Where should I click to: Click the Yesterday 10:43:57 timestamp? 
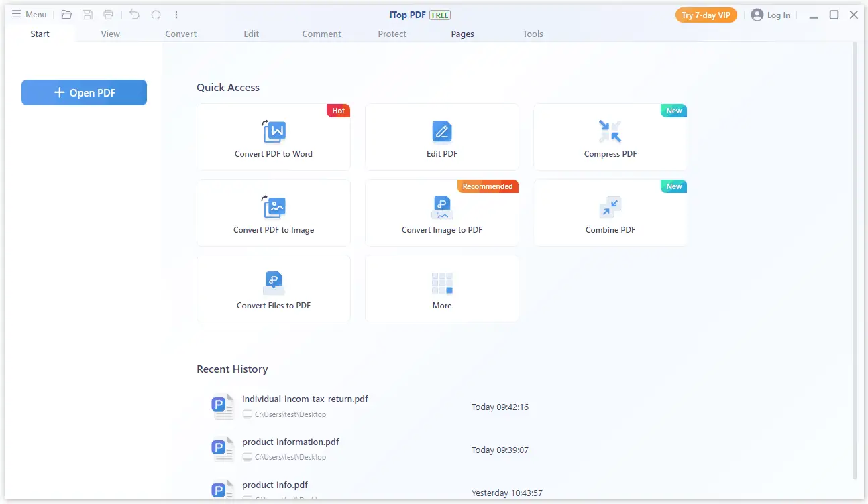coord(507,493)
